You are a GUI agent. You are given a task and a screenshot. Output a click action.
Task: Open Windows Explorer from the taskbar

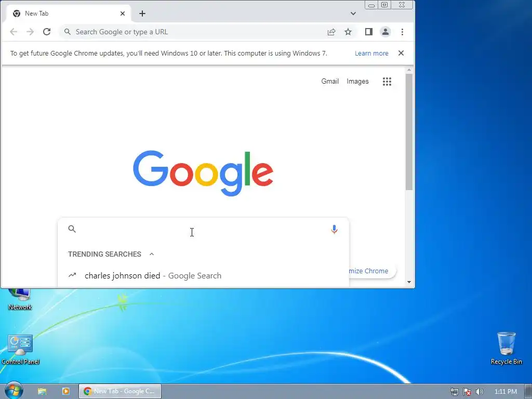(42, 391)
